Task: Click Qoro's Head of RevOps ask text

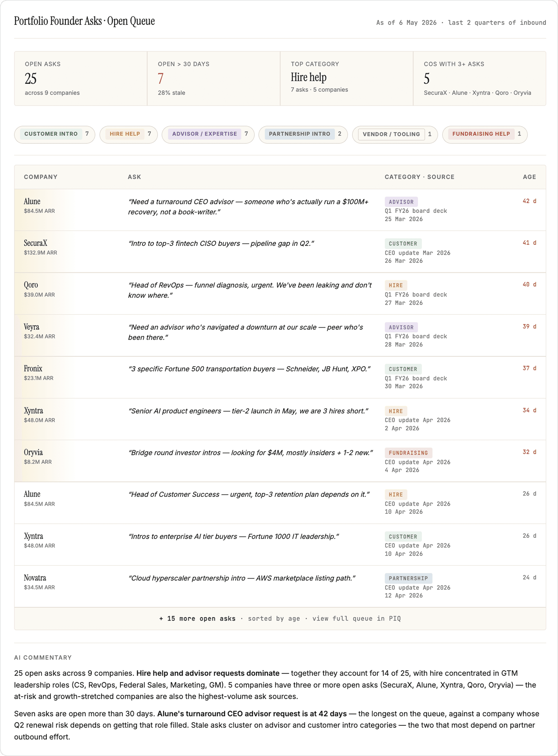Action: tap(249, 290)
